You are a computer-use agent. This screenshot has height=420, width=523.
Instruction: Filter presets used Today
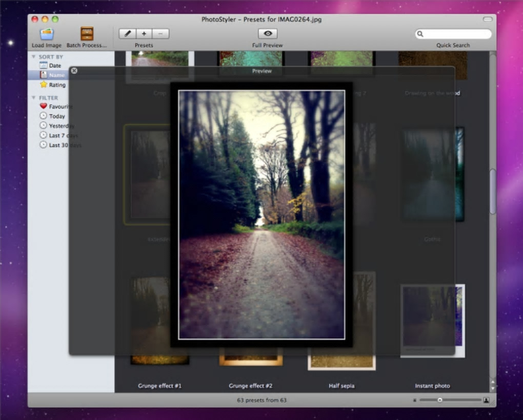pyautogui.click(x=56, y=116)
